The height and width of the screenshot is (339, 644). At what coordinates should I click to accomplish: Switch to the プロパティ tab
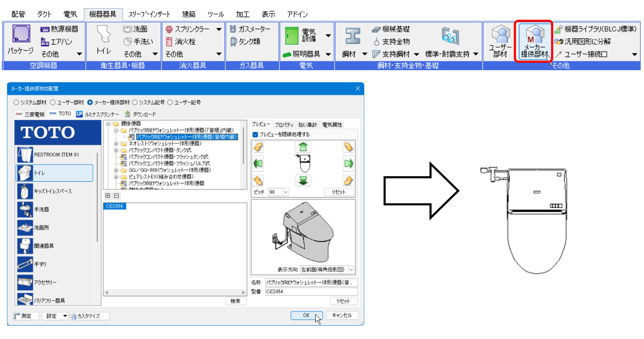point(284,125)
